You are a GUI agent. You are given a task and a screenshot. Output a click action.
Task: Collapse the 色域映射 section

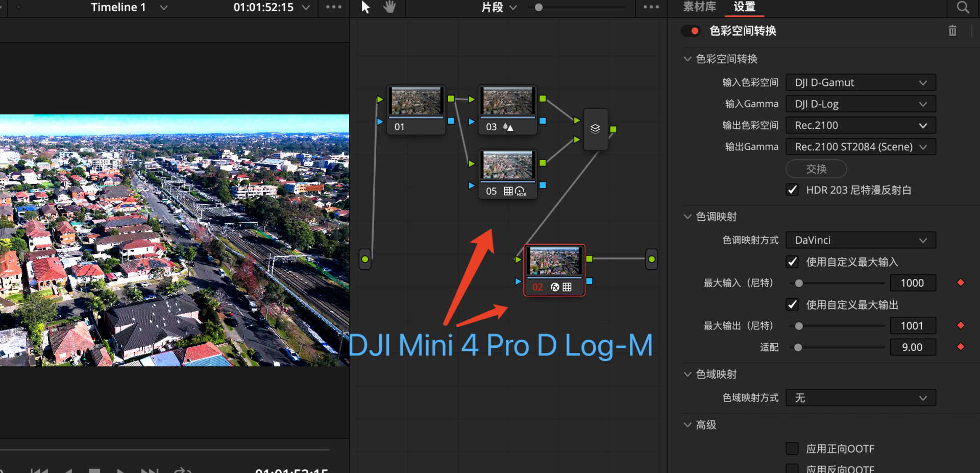click(x=688, y=374)
